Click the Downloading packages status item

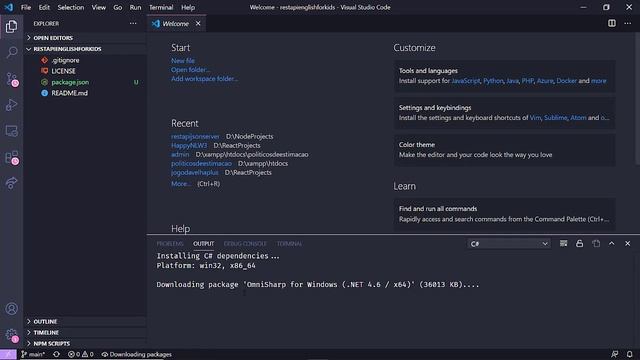point(137,354)
